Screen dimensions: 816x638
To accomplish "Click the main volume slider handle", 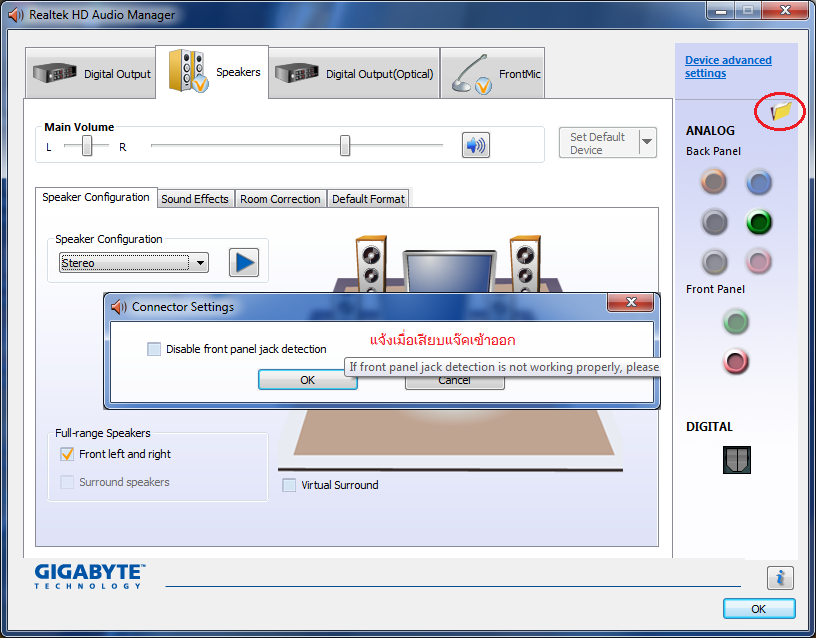I will [x=345, y=146].
